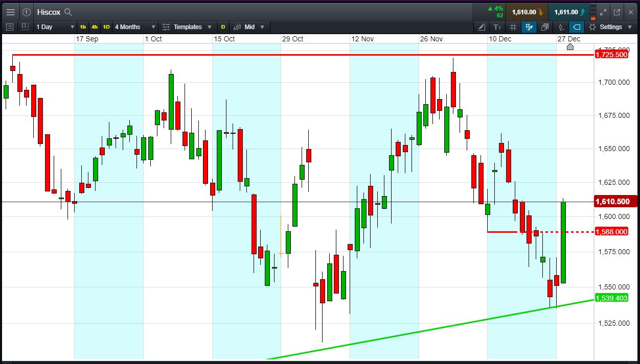Image resolution: width=640 pixels, height=364 pixels.
Task: Click the dashed layout selection icon
Action: pyautogui.click(x=25, y=27)
